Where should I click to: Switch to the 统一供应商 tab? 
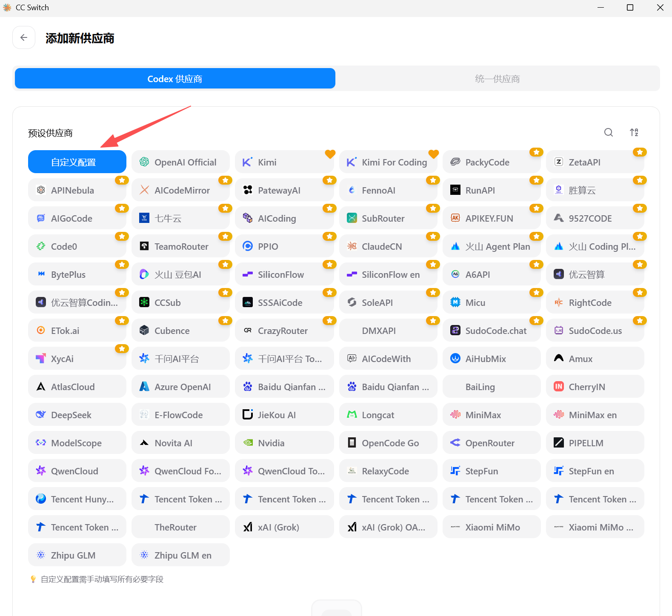(x=497, y=79)
